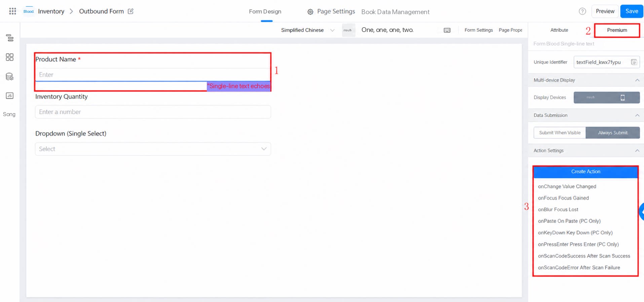Open the Simplified Chinese language dropdown

tap(307, 30)
